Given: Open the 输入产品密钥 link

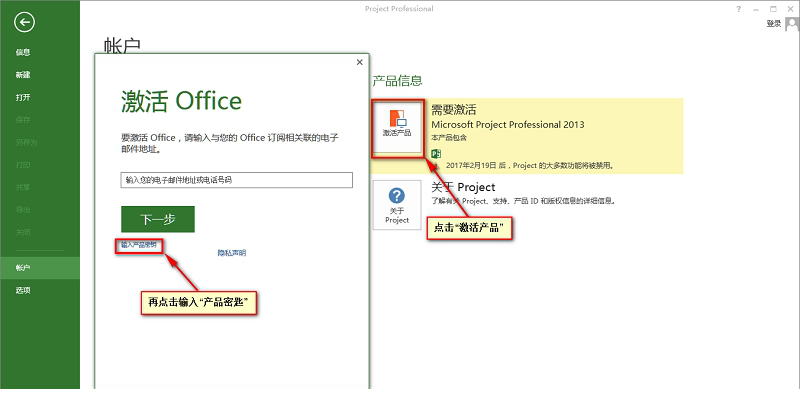Looking at the screenshot, I should click(139, 245).
